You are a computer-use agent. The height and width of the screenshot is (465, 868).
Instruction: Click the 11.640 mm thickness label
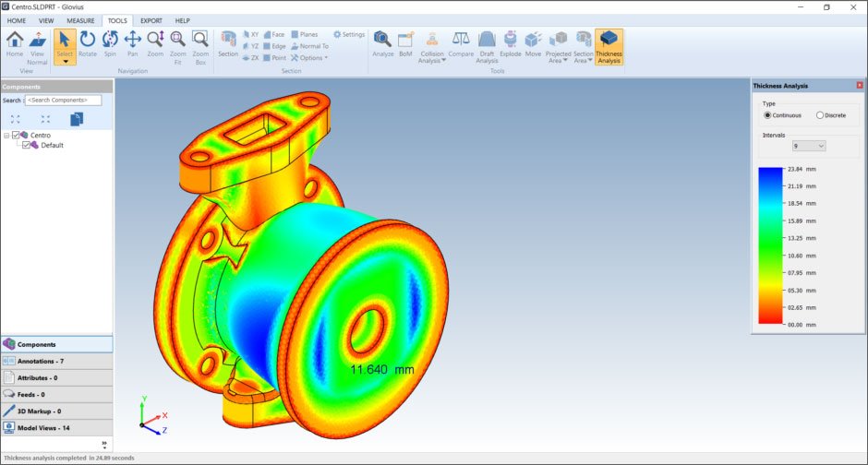click(x=382, y=369)
